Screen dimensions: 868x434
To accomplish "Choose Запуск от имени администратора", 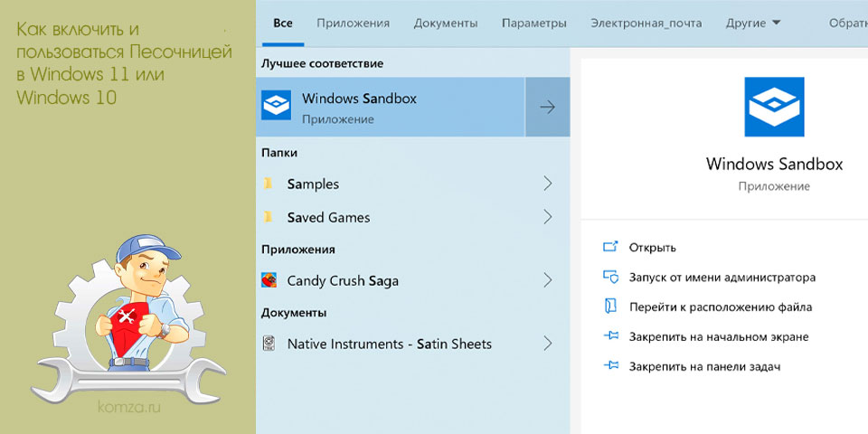I will click(722, 278).
